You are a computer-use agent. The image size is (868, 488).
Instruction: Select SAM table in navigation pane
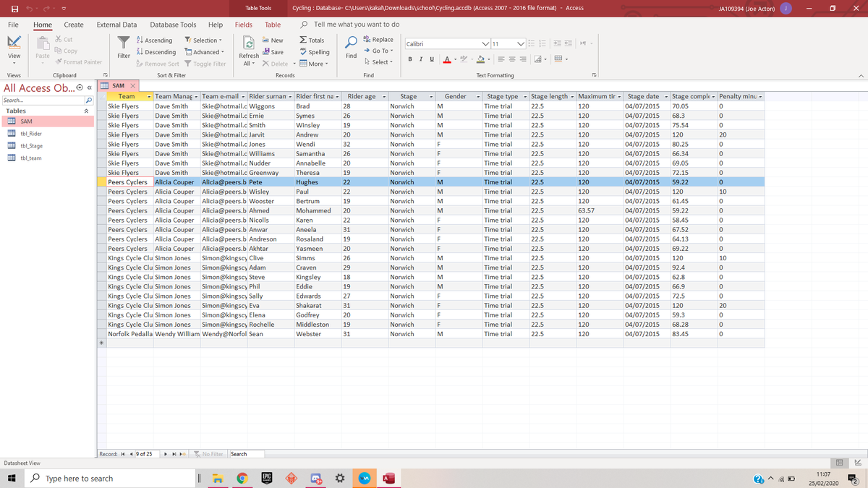click(x=48, y=121)
